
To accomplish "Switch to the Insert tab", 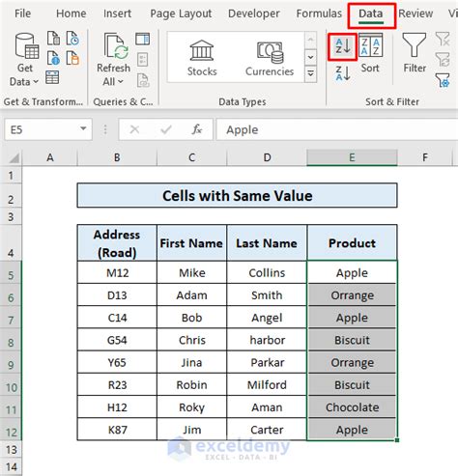I will 117,14.
